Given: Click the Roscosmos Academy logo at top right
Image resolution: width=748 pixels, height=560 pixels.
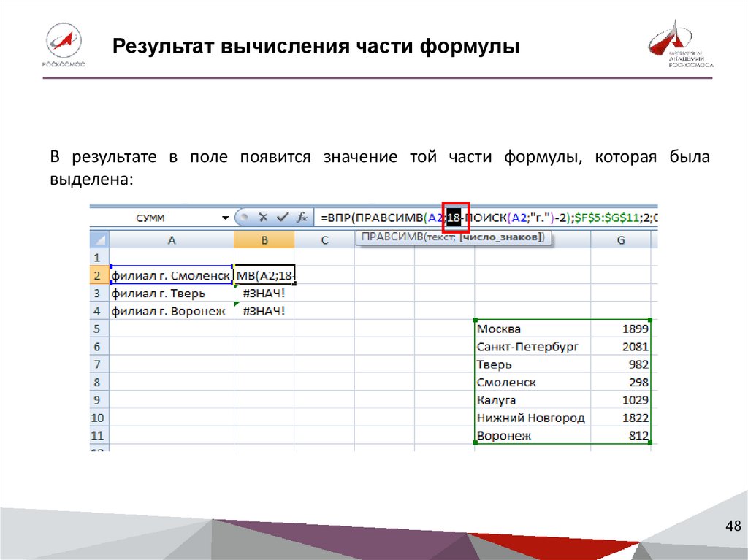Looking at the screenshot, I should pyautogui.click(x=680, y=45).
